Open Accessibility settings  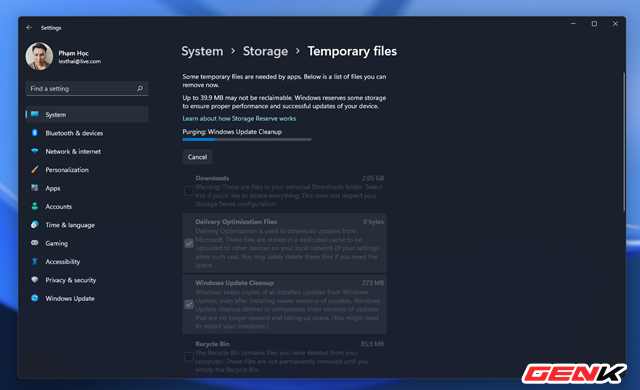click(87, 261)
